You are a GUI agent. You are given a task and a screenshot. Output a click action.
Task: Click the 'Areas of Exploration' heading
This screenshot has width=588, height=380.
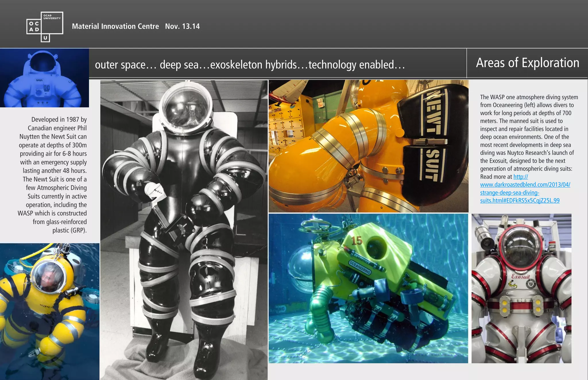click(527, 63)
